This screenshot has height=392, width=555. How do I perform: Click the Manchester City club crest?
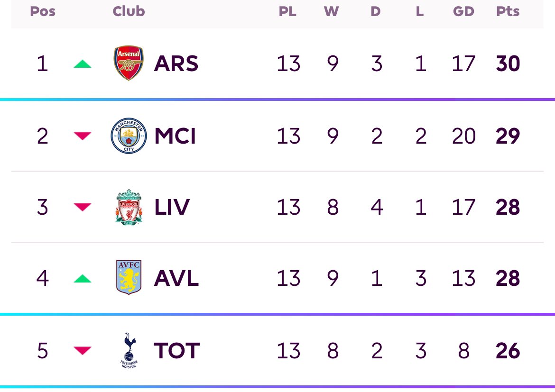(129, 136)
